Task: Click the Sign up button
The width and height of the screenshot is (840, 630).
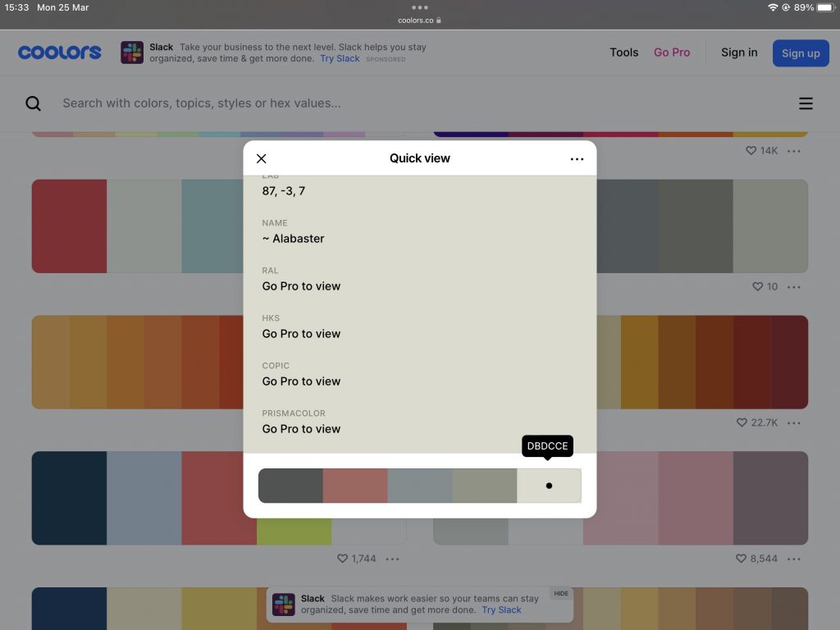Action: [801, 53]
